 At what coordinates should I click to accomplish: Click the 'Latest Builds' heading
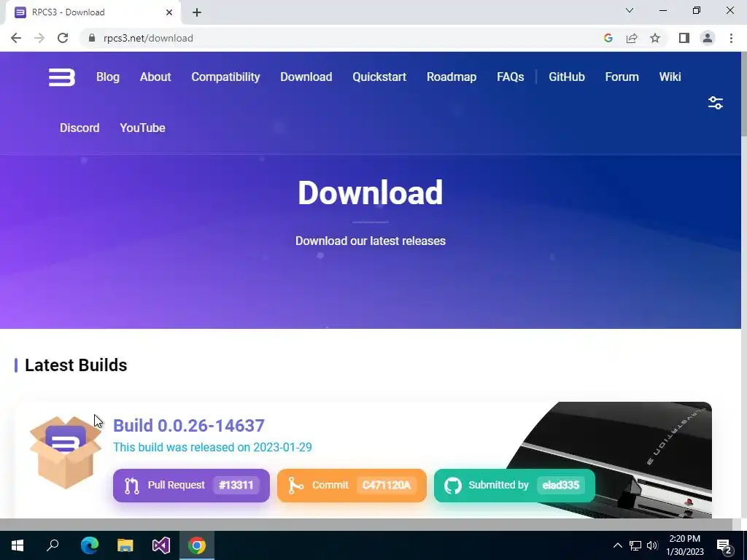[x=76, y=365]
